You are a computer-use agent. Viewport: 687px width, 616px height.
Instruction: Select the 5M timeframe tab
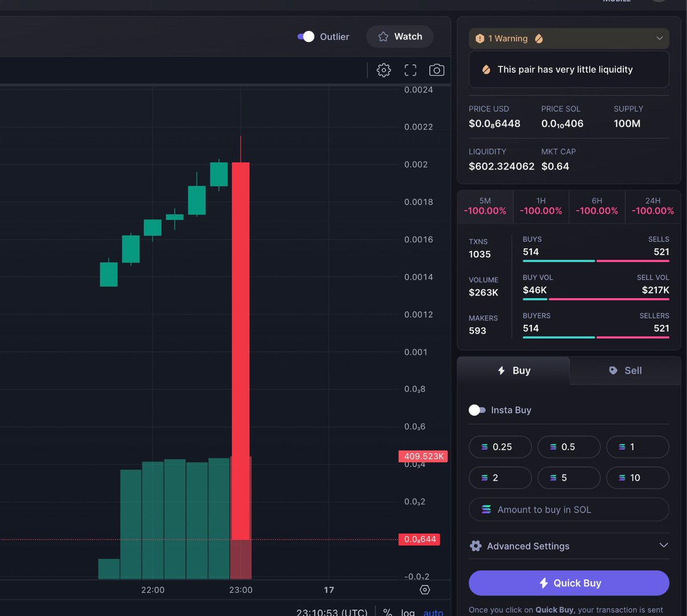click(485, 206)
